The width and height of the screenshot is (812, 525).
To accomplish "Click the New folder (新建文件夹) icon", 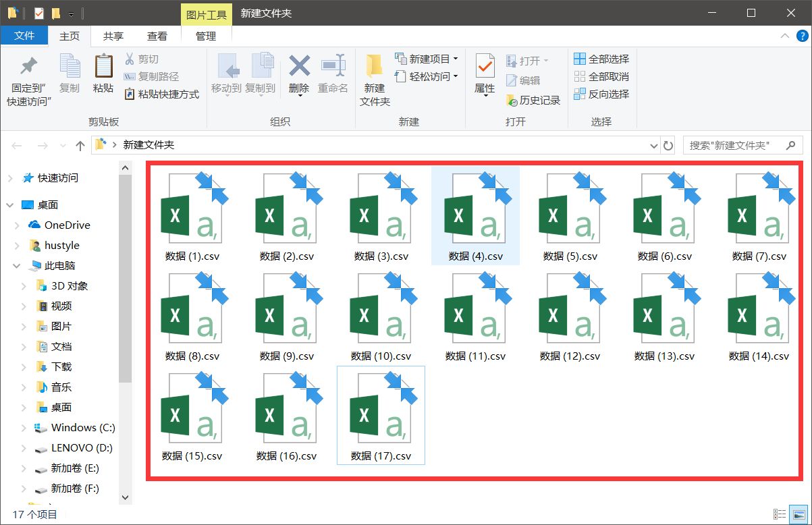I will (x=375, y=66).
